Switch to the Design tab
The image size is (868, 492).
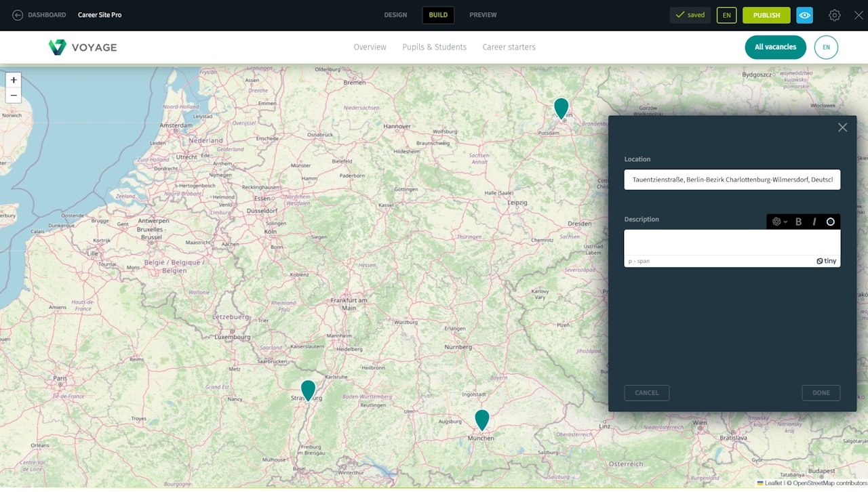coord(395,15)
